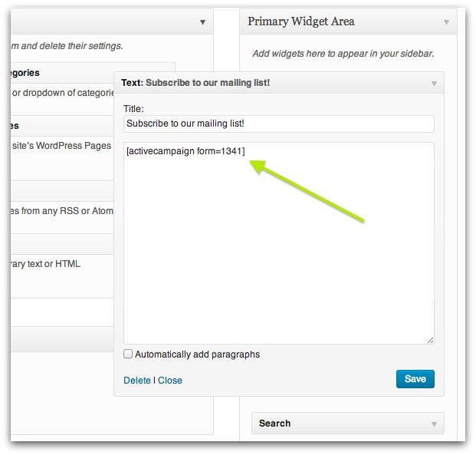The height and width of the screenshot is (455, 476).
Task: Collapse the Text widget dropdown arrow
Action: point(434,84)
